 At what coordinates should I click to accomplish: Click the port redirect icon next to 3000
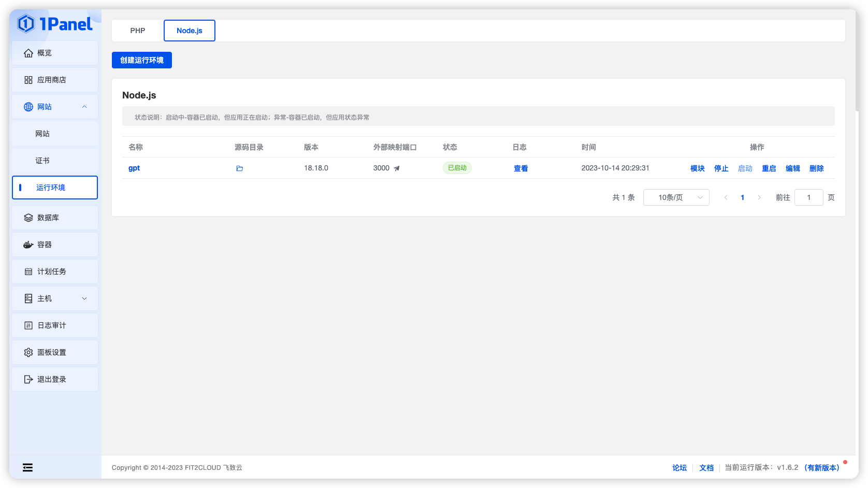coord(397,168)
